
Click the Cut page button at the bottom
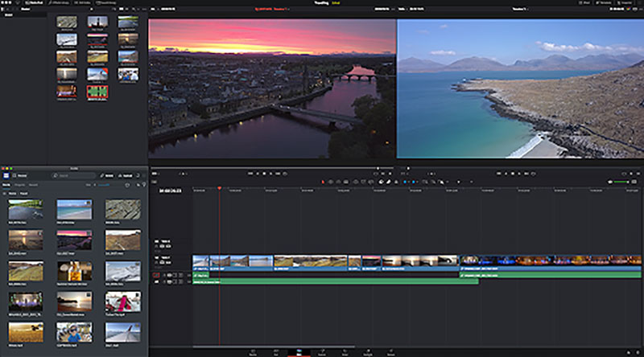click(278, 352)
